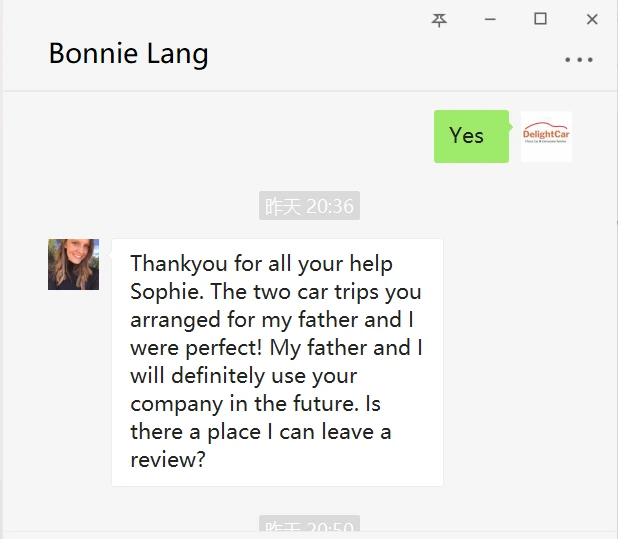Close the Bonnie Lang chat window
This screenshot has height=539, width=618.
(x=592, y=19)
